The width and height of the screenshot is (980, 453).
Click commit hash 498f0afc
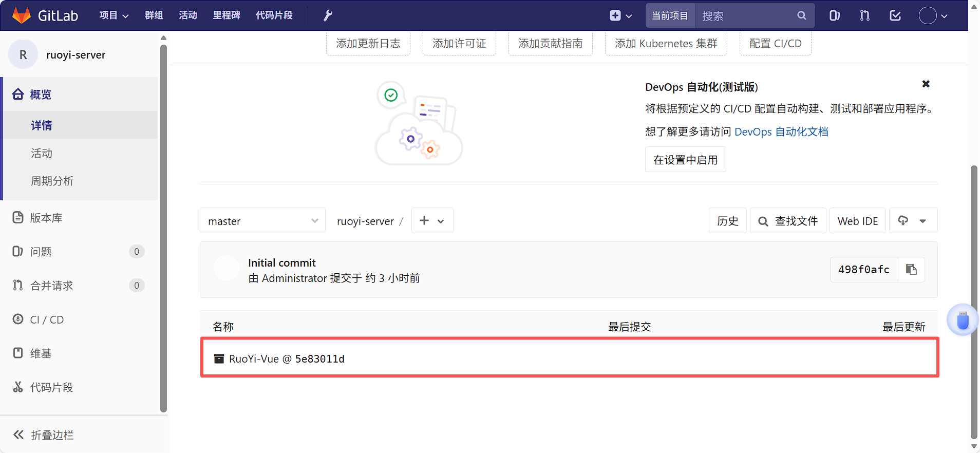[863, 270]
